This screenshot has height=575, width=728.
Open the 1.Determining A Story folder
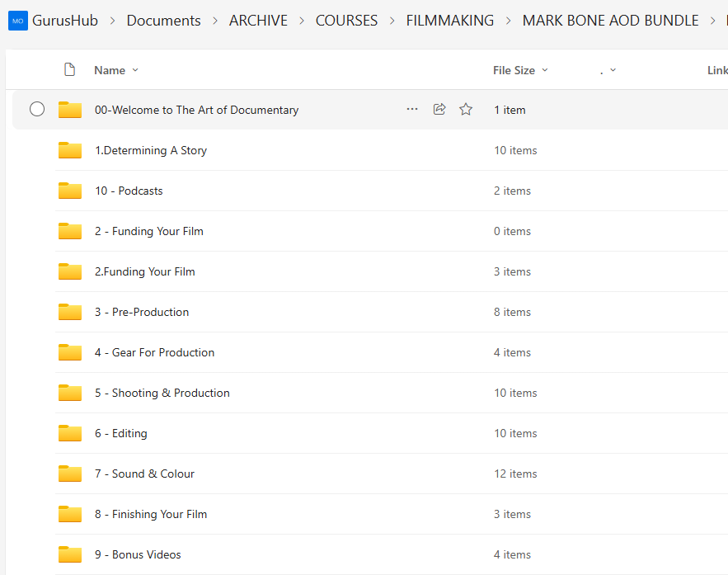[x=151, y=150]
